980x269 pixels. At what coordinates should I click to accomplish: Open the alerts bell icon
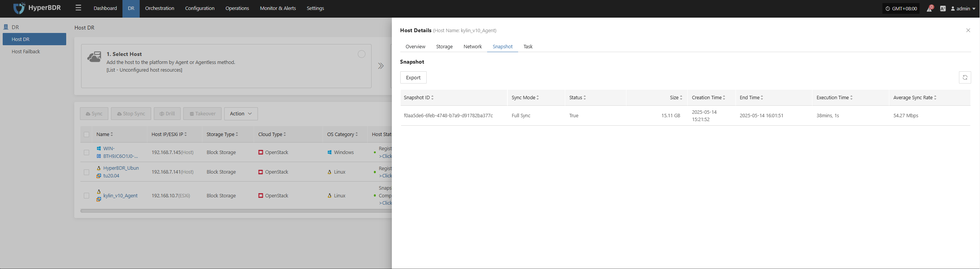click(x=929, y=8)
